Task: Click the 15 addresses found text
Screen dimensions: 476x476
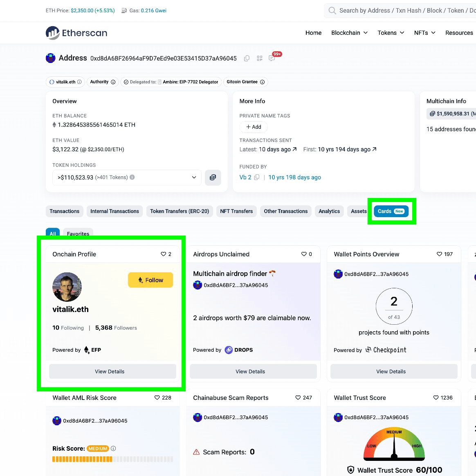Action: (x=451, y=129)
